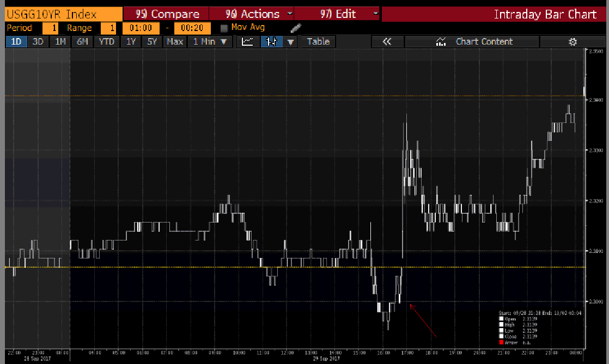Image resolution: width=609 pixels, height=364 pixels.
Task: Expand the chart type dropdown arrow
Action: coord(291,41)
